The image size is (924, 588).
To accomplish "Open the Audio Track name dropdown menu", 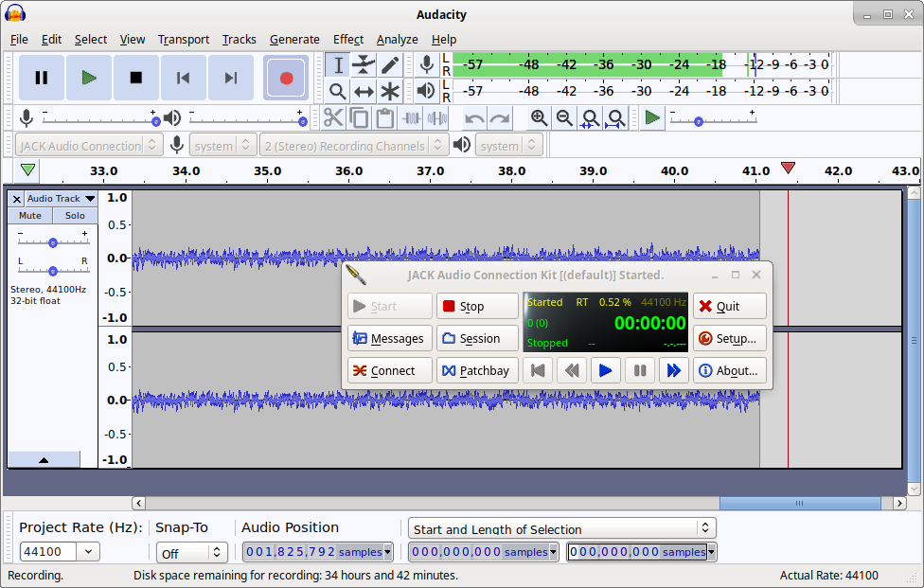I will pyautogui.click(x=61, y=199).
